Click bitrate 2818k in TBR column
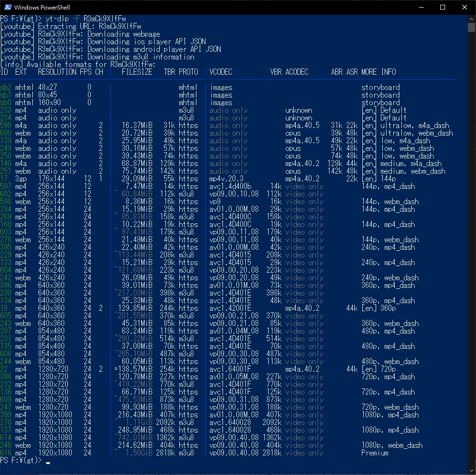 (165, 453)
